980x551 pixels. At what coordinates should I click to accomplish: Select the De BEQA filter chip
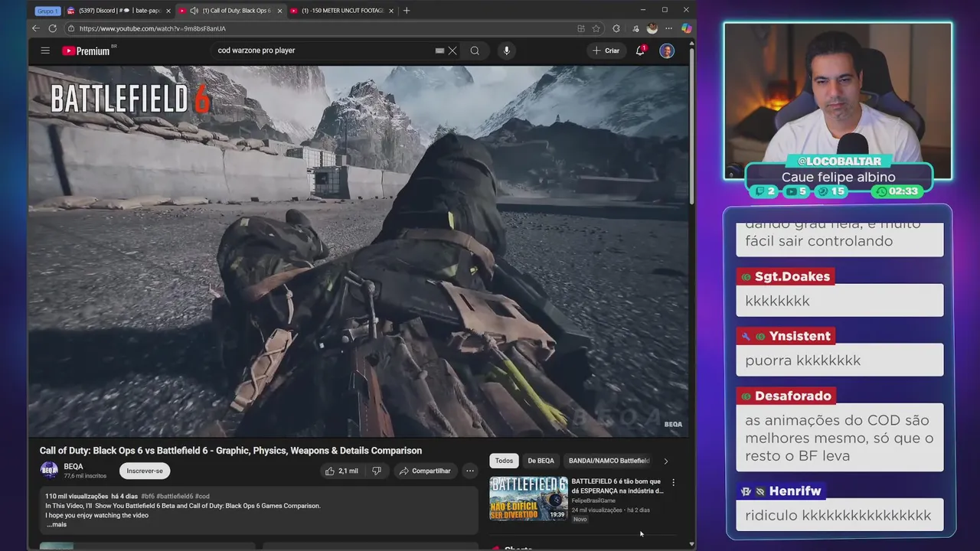pyautogui.click(x=541, y=461)
